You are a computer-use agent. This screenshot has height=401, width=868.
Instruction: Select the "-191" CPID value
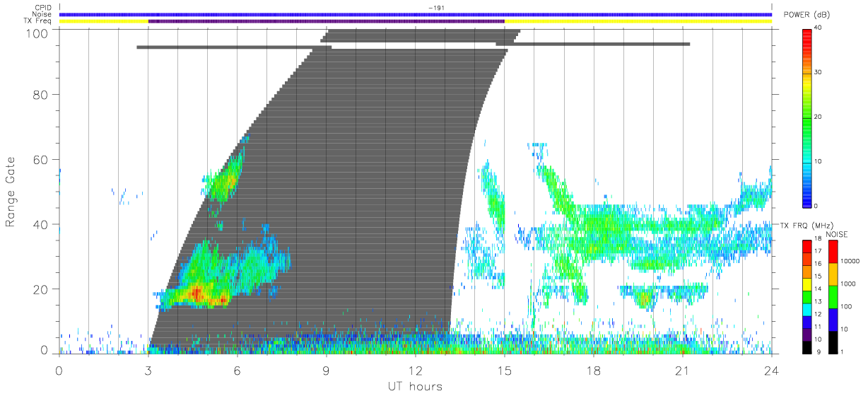coord(436,8)
